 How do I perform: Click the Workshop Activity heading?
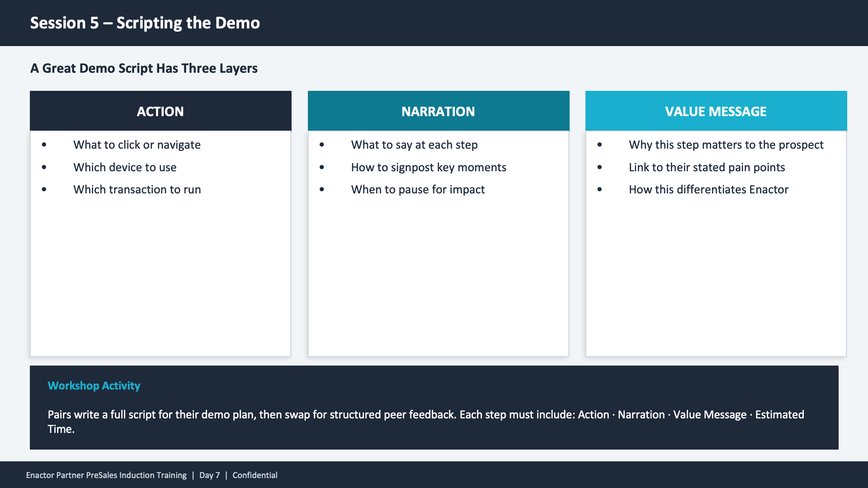click(94, 385)
